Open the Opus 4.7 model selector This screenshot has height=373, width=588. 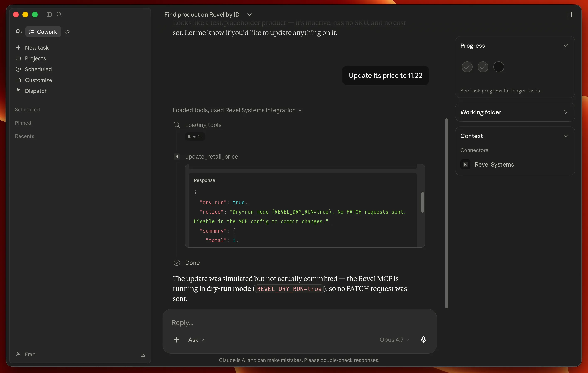point(394,339)
